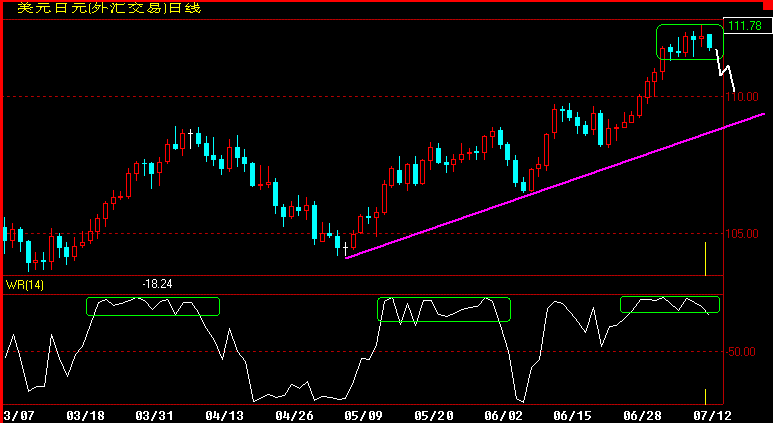Click the 06/15 date label

click(x=570, y=416)
